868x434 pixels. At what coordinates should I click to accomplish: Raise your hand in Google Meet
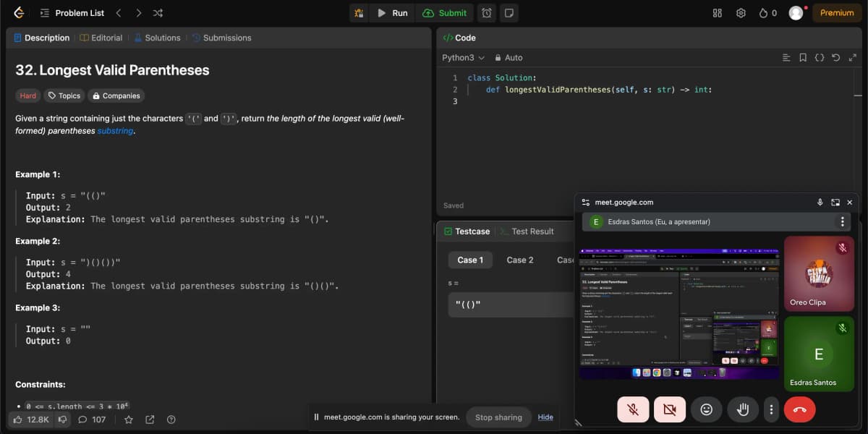click(742, 409)
